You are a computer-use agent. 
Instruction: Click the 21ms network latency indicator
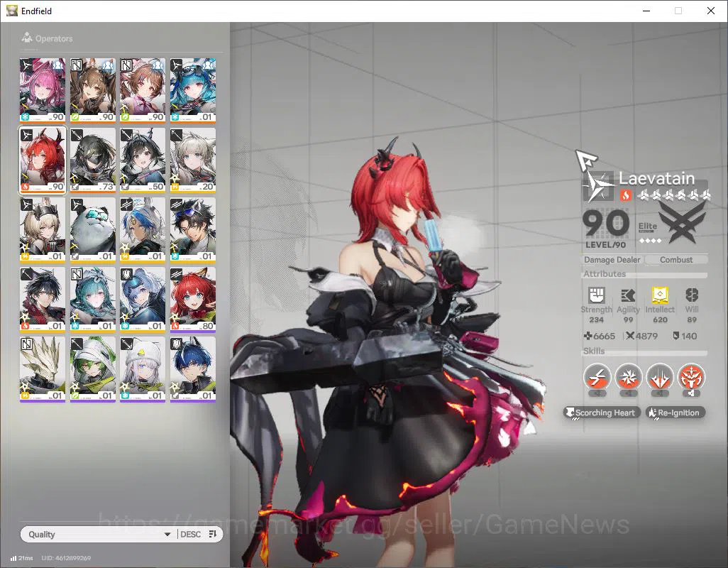pos(21,558)
